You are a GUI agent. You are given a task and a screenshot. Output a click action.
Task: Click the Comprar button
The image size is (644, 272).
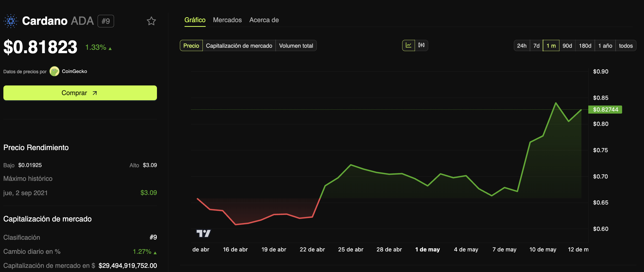pos(80,93)
